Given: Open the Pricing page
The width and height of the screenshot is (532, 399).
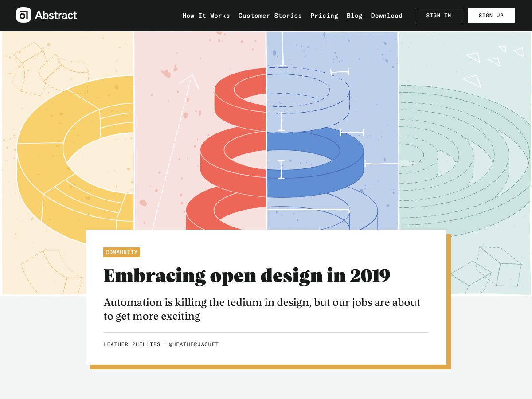Looking at the screenshot, I should point(324,16).
